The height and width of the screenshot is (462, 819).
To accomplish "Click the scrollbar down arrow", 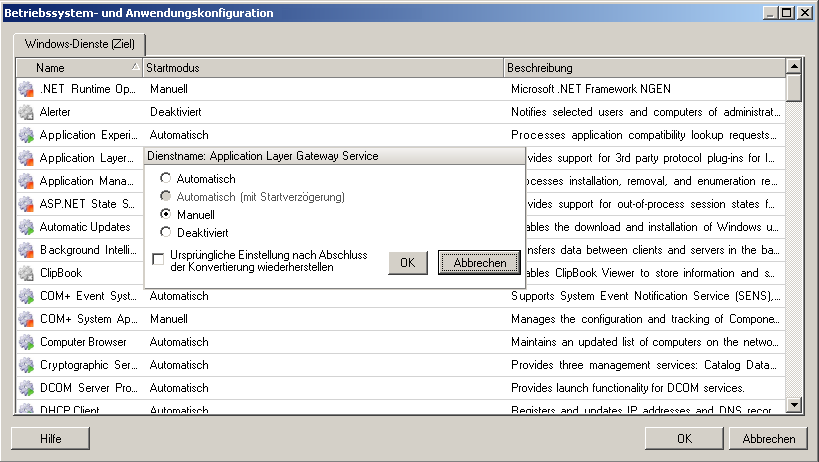I will 794,405.
